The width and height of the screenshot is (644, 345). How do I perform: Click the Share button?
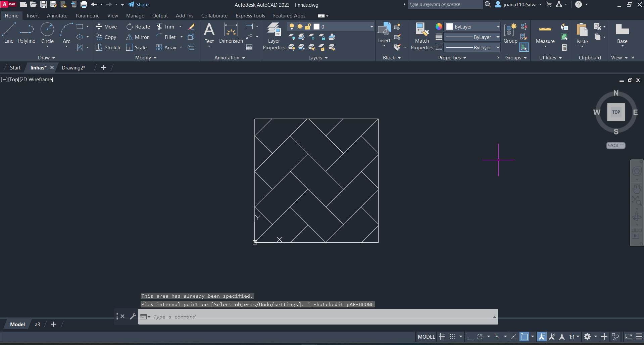[138, 5]
